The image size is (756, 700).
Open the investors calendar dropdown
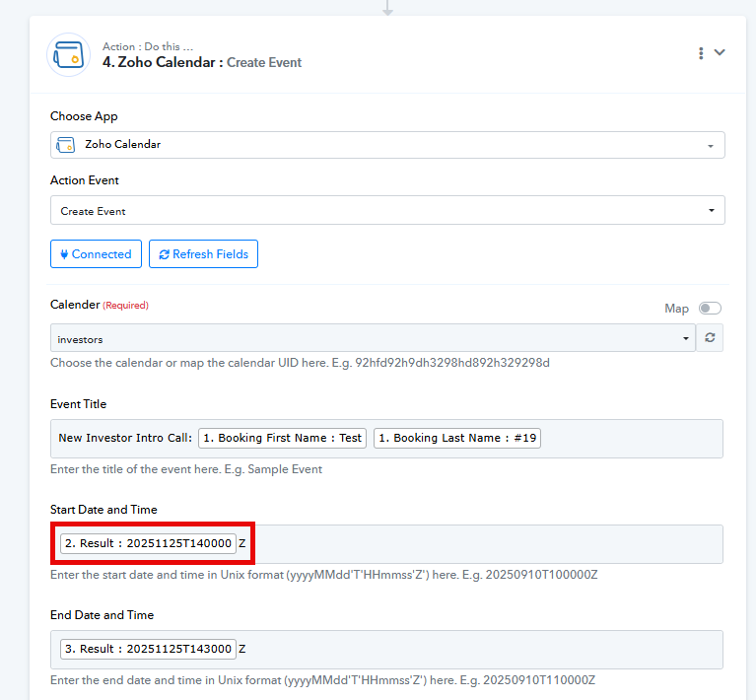tap(373, 339)
